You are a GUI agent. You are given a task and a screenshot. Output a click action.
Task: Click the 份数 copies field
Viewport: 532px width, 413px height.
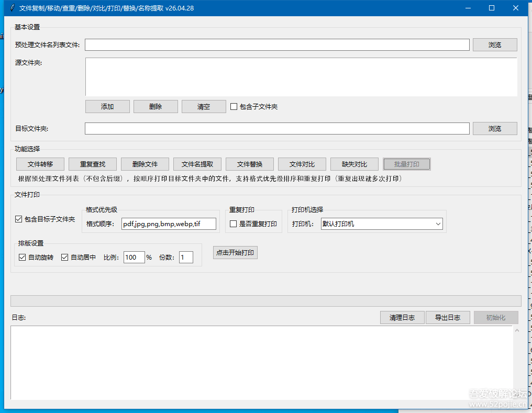[x=186, y=258]
